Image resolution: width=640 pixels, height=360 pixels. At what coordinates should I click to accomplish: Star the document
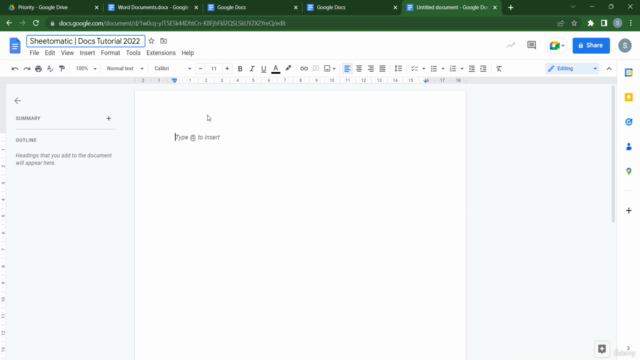coord(151,41)
